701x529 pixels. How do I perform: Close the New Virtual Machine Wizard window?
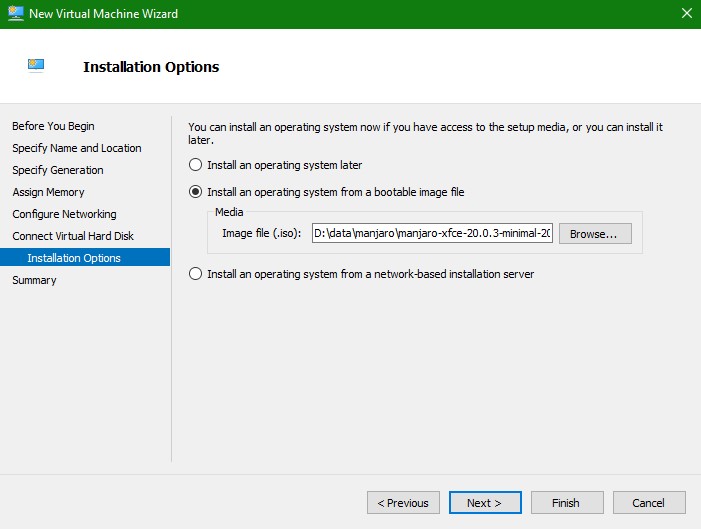(x=686, y=14)
